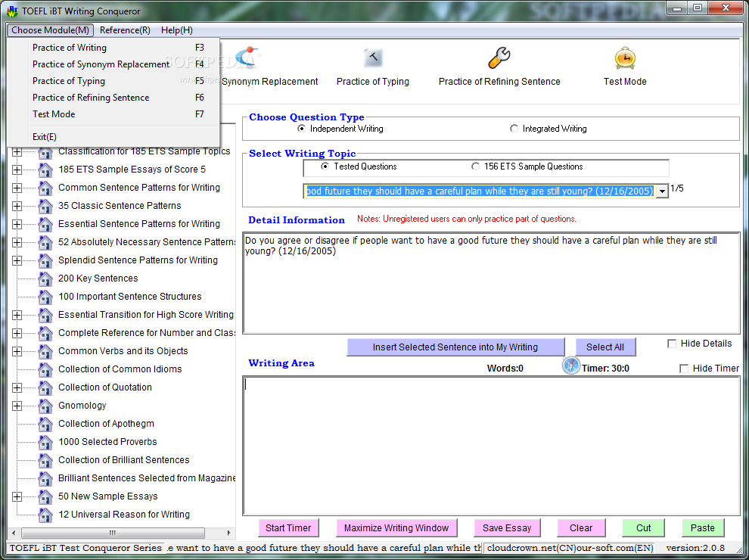Expand Classification for 185 ETS Sample Topics node
The height and width of the screenshot is (560, 749).
pos(17,152)
